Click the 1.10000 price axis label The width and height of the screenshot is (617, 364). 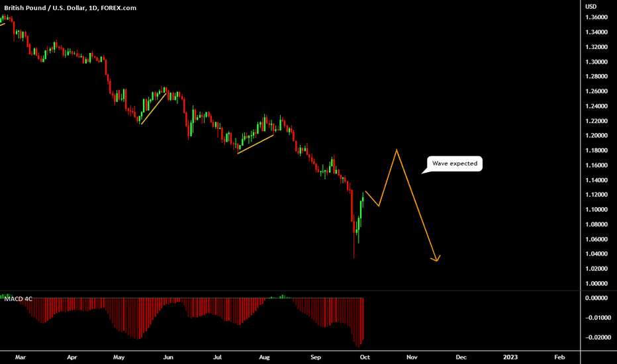click(596, 210)
